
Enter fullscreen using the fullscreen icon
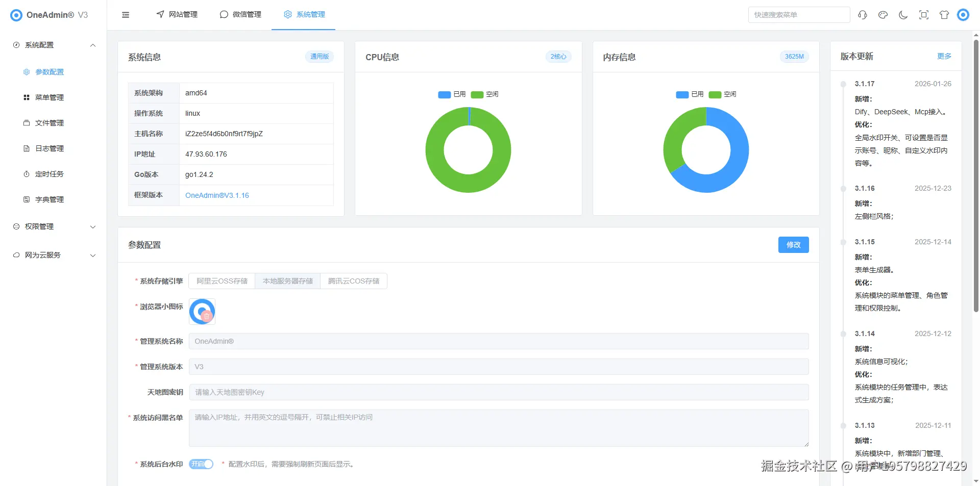click(x=924, y=15)
